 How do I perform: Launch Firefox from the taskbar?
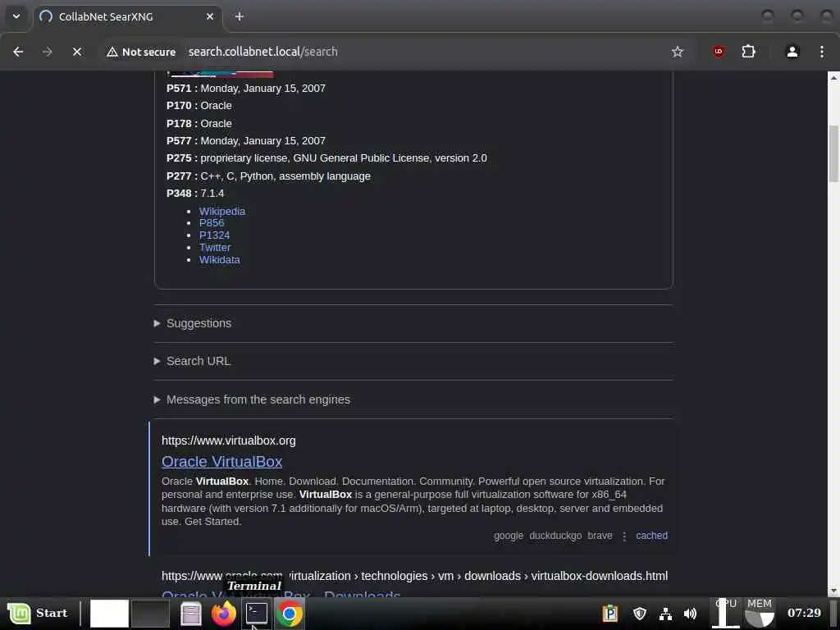point(224,614)
